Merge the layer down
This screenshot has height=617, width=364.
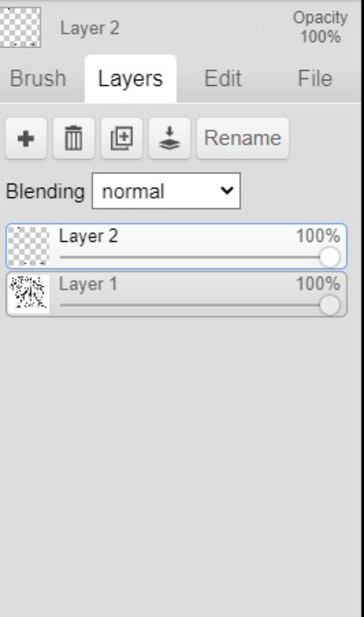(x=170, y=138)
